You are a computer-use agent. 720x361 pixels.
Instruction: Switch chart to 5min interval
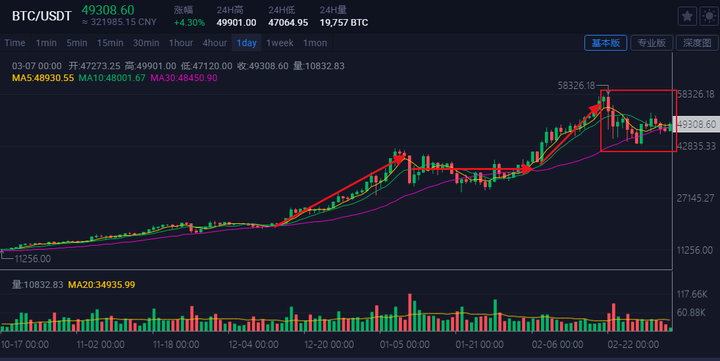[77, 43]
